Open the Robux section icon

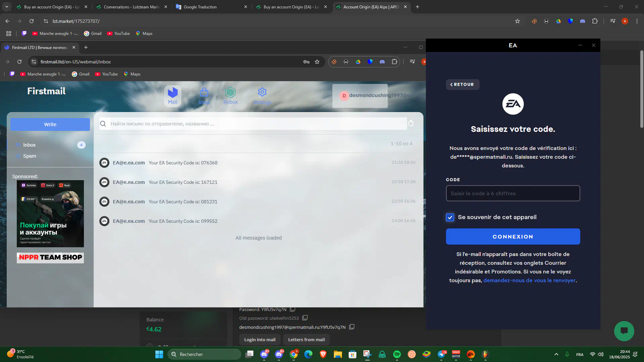(x=231, y=96)
